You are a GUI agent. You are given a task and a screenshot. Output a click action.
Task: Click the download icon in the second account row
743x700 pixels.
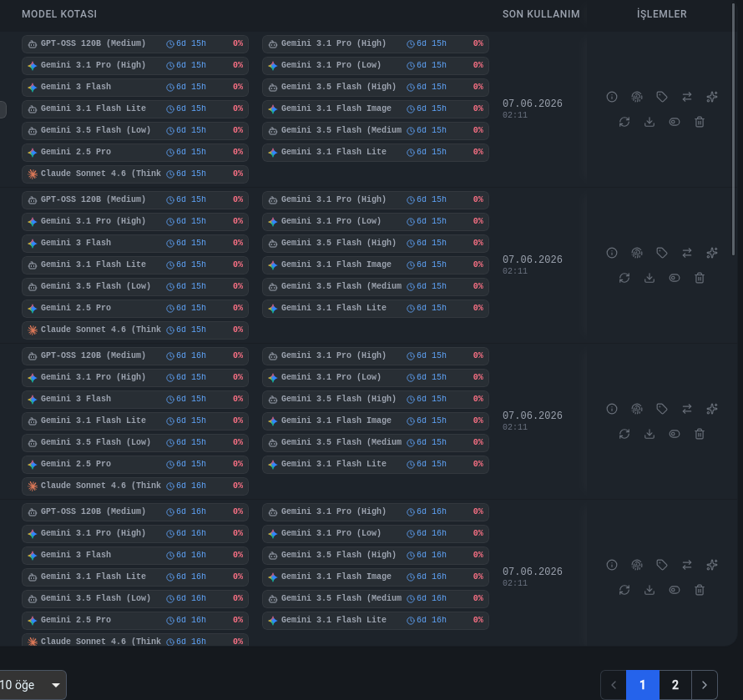click(x=649, y=278)
